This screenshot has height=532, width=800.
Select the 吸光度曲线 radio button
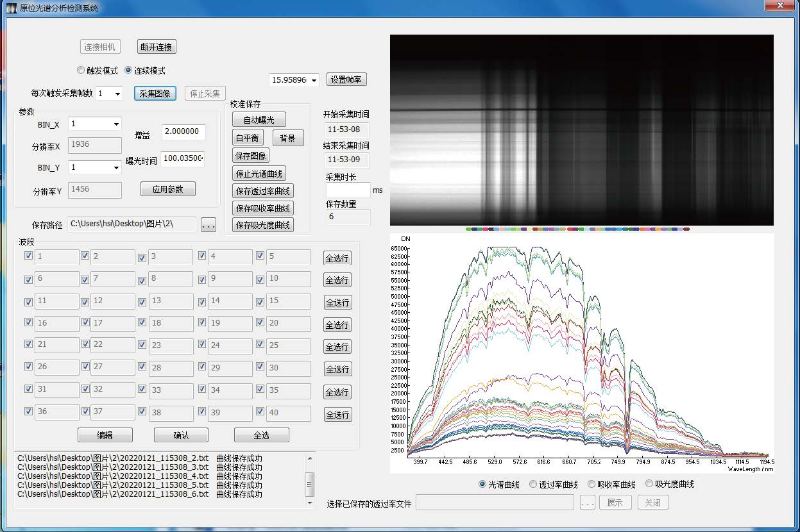click(x=649, y=484)
